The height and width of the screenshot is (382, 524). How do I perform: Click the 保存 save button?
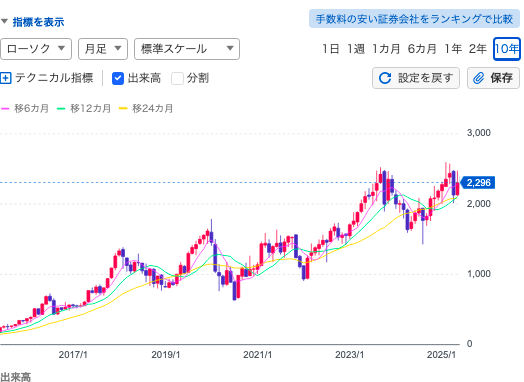[493, 78]
